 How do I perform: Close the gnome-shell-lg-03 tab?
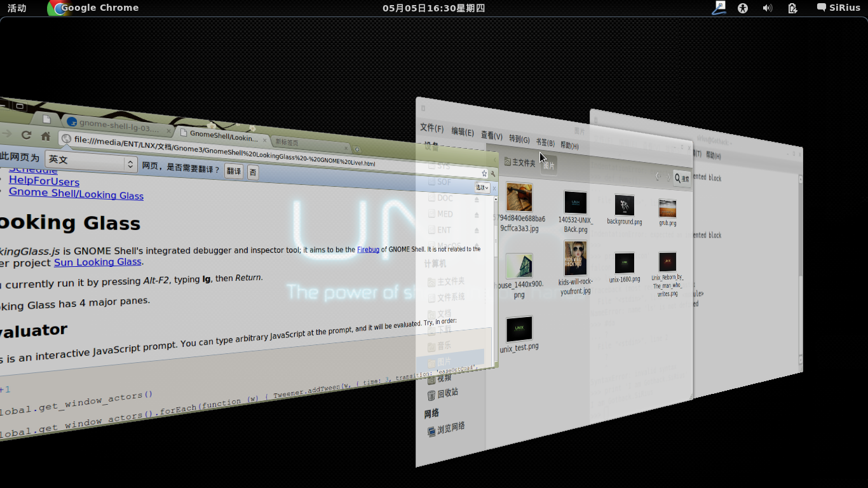coord(168,130)
